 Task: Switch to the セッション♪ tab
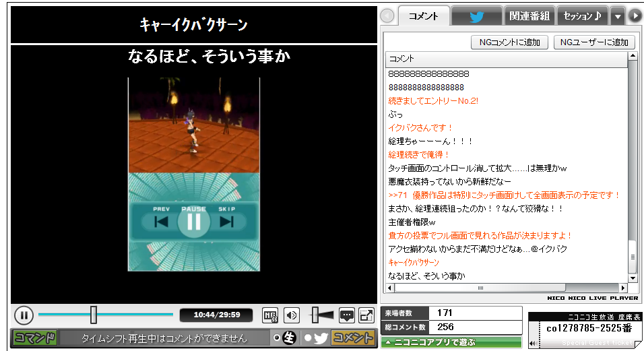[x=583, y=16]
